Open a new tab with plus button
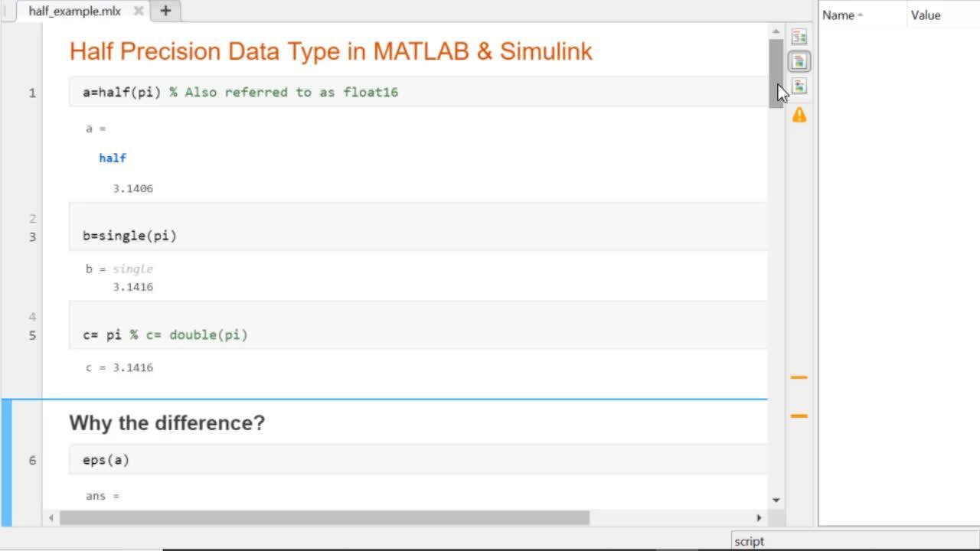 tap(165, 11)
